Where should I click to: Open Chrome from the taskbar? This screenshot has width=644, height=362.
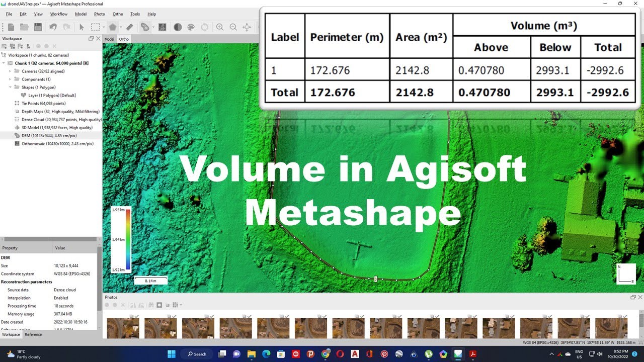(326, 354)
